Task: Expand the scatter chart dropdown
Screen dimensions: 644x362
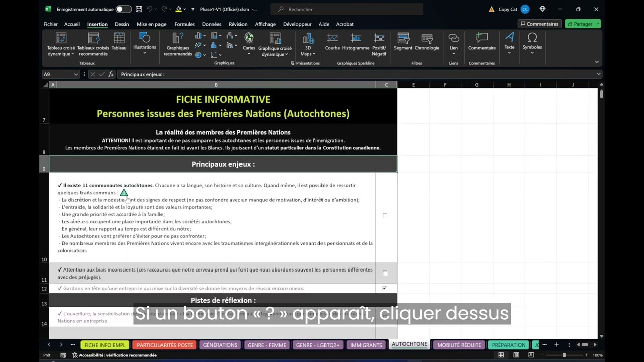Action: click(220, 55)
